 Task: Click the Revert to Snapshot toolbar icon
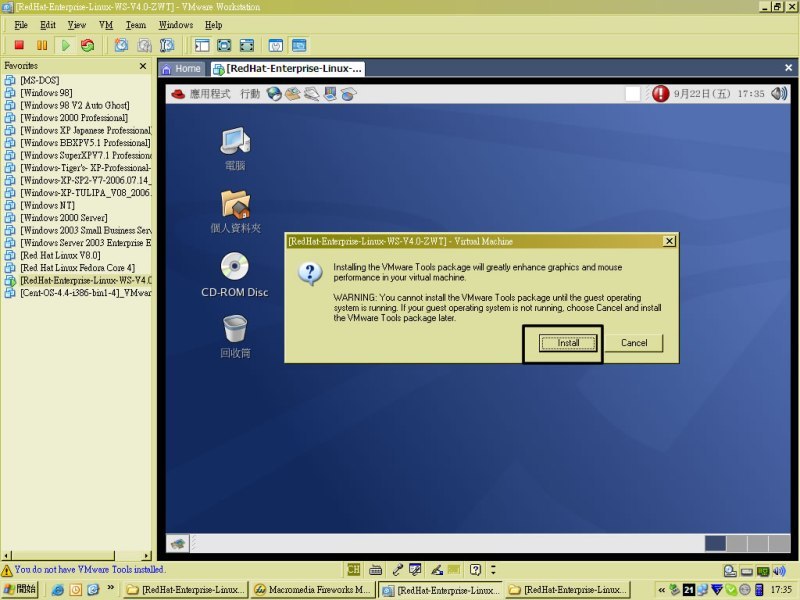tap(144, 45)
